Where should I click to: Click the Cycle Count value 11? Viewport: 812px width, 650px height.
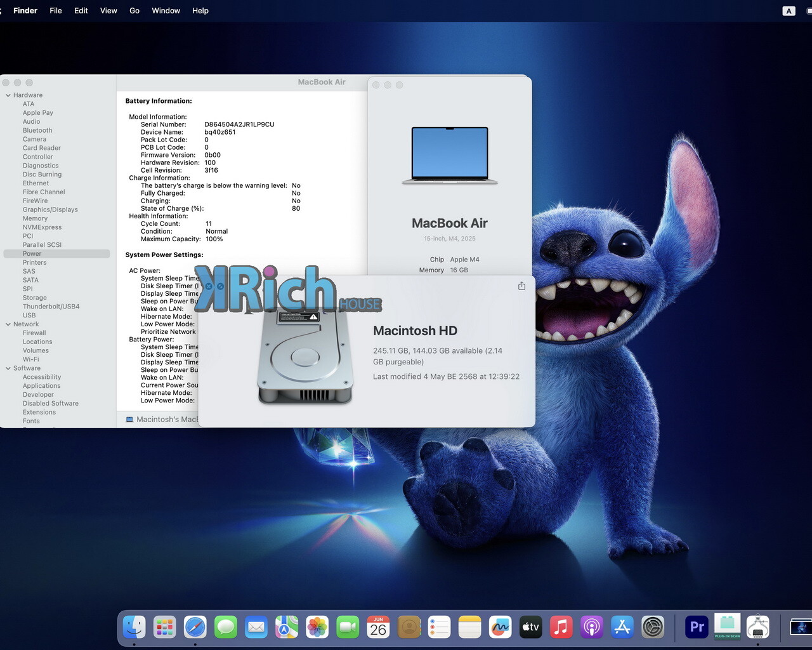click(x=209, y=223)
